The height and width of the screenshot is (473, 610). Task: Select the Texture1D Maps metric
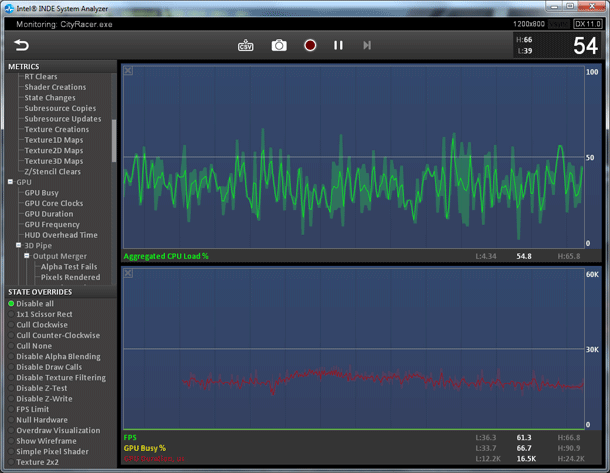click(x=54, y=140)
